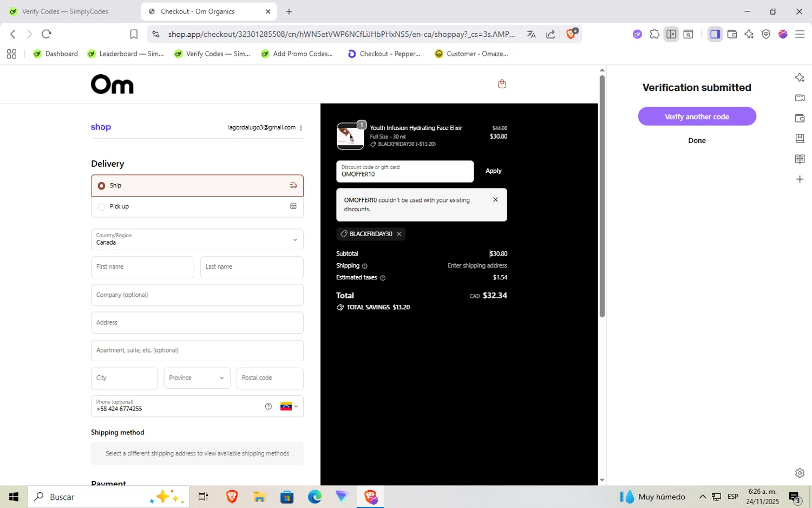
Task: Open a new browser tab
Action: click(x=289, y=11)
